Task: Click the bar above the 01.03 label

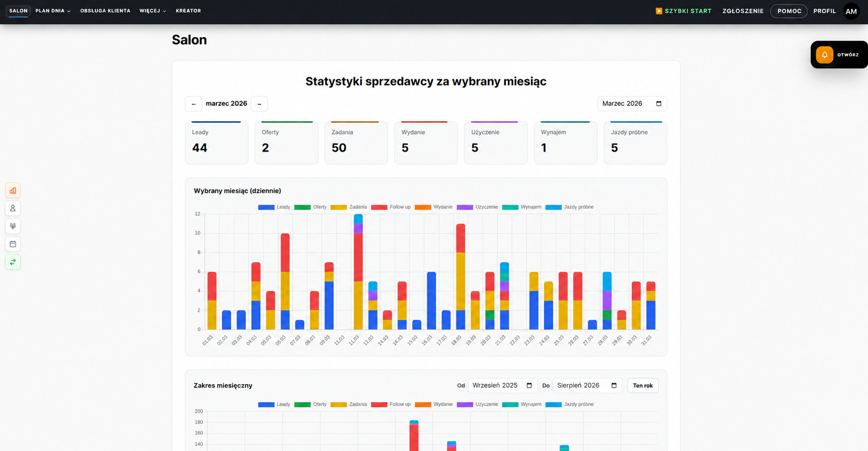Action: pos(212,301)
